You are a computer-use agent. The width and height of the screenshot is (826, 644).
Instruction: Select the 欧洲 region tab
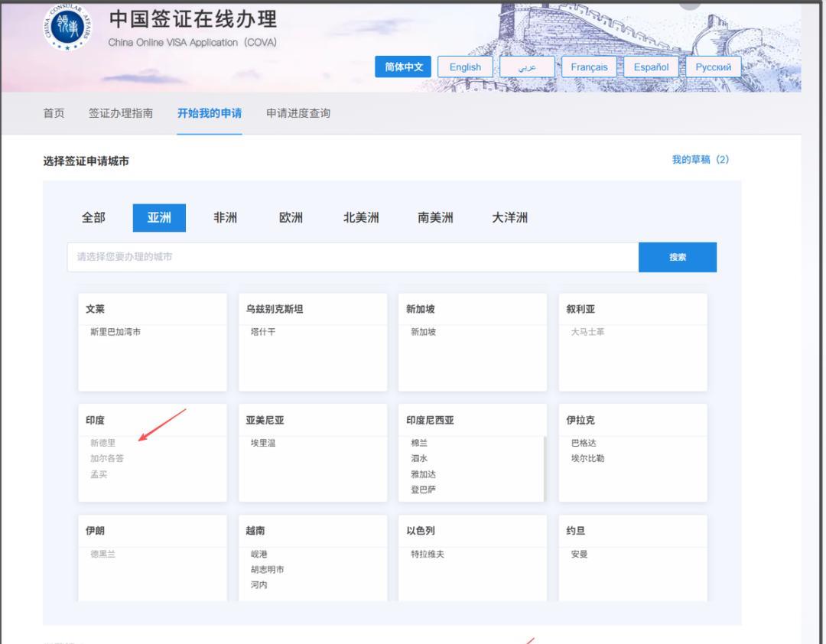(291, 218)
